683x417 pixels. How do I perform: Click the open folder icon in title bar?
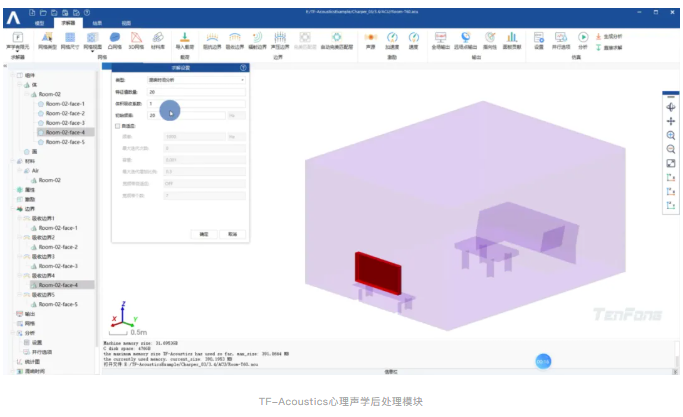tap(43, 13)
